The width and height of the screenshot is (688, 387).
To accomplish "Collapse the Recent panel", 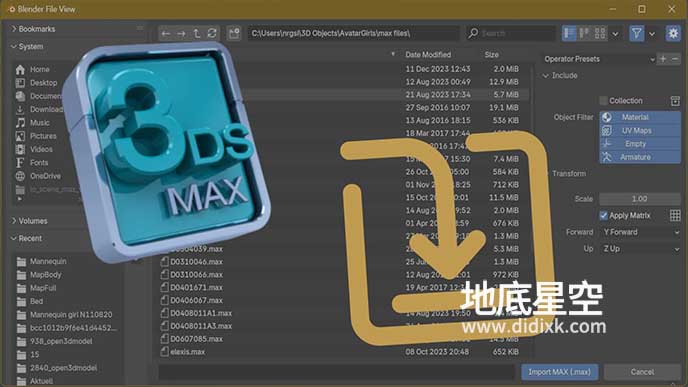I will (27, 239).
